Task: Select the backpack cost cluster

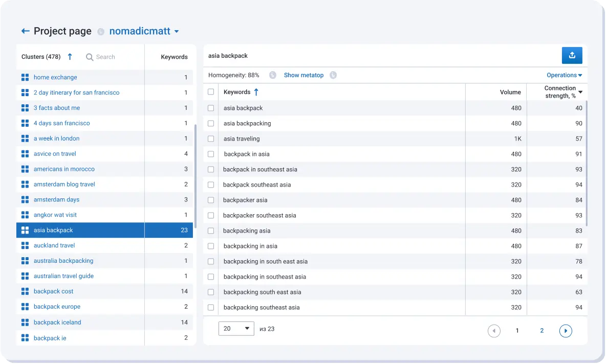Action: coord(53,291)
